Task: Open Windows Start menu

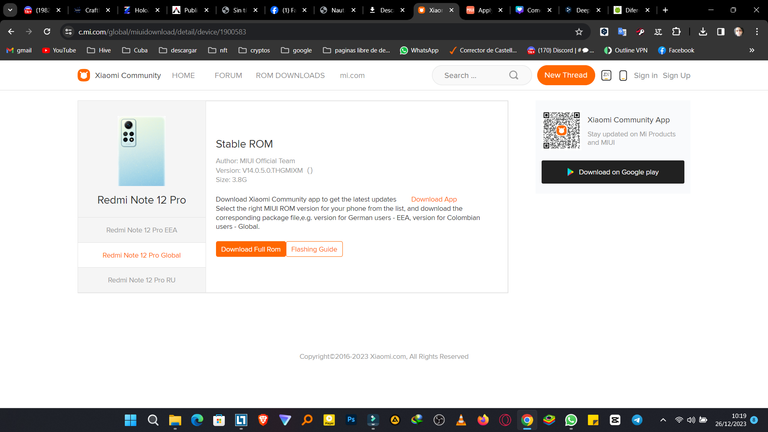Action: pyautogui.click(x=130, y=420)
